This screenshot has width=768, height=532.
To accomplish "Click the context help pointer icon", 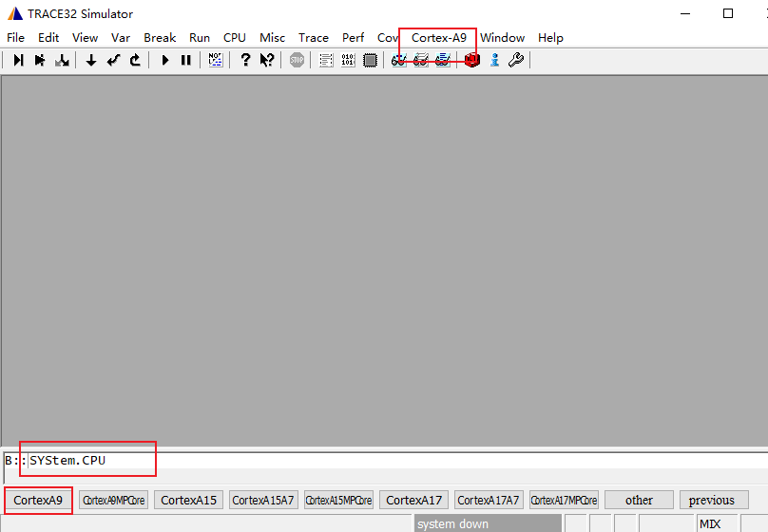I will pyautogui.click(x=267, y=60).
